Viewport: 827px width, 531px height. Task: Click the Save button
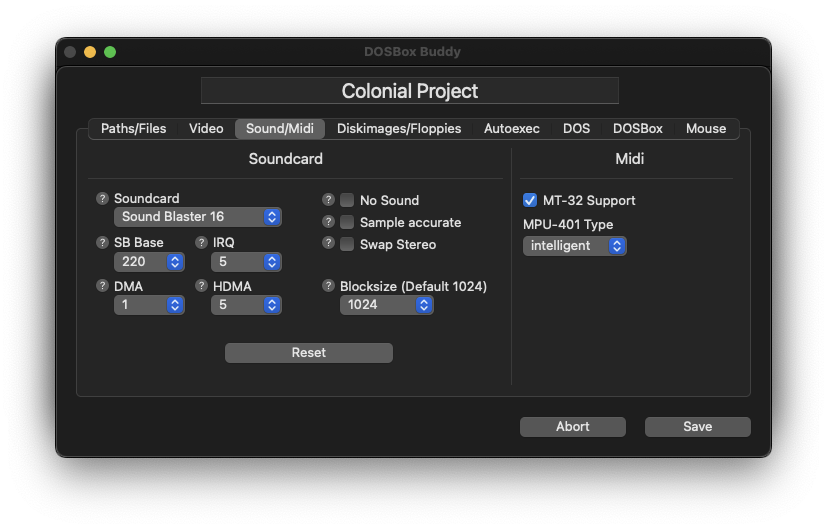point(697,427)
